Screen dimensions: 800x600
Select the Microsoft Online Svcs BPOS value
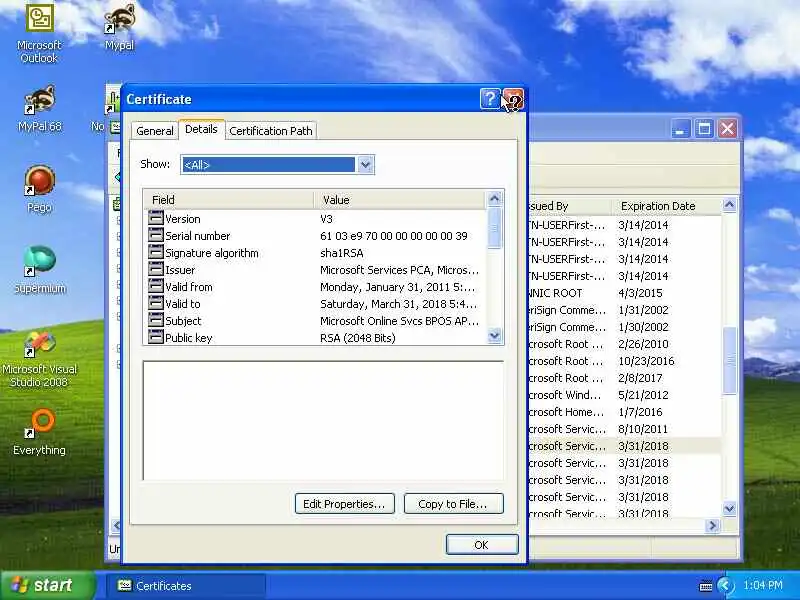click(x=399, y=321)
